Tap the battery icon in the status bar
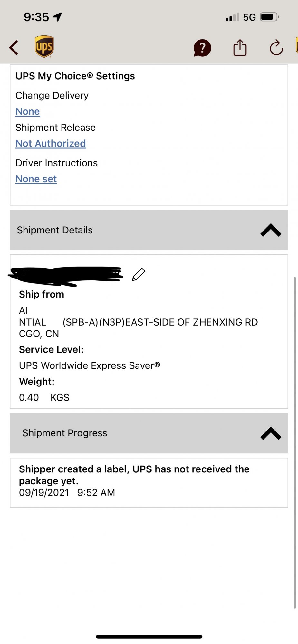This screenshot has width=298, height=644. (269, 17)
